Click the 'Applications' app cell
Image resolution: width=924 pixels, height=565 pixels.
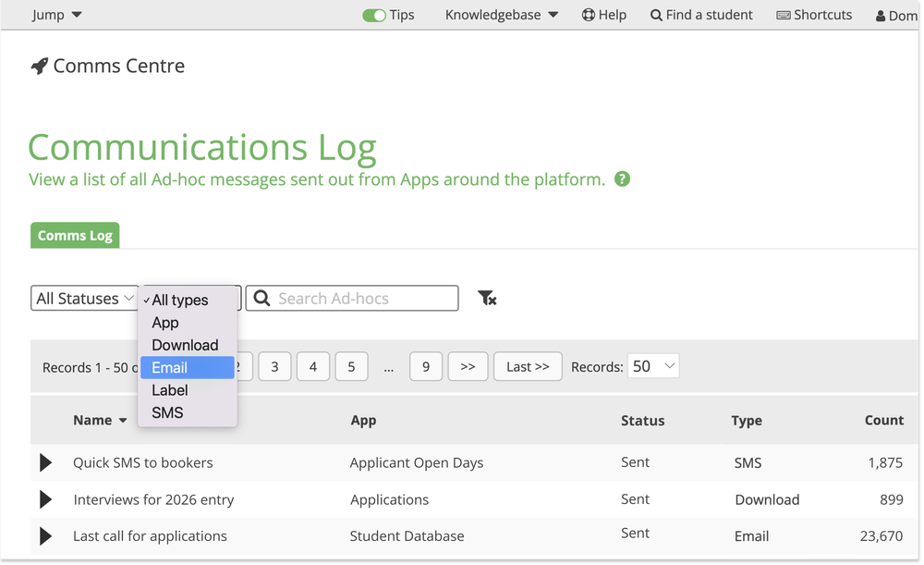[390, 500]
